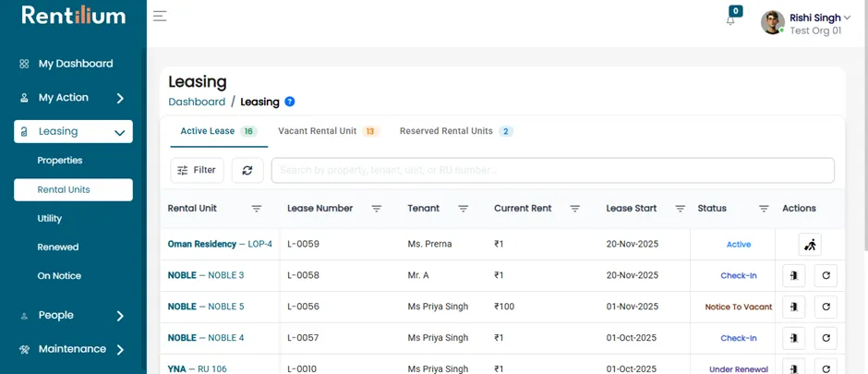Click the search by property field

click(x=552, y=171)
